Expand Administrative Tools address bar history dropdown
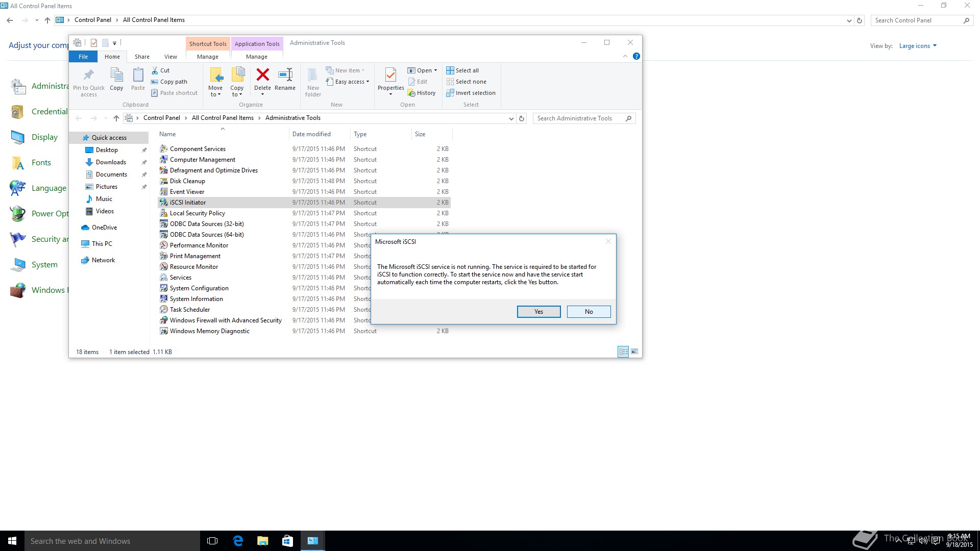The image size is (980, 551). [x=511, y=118]
